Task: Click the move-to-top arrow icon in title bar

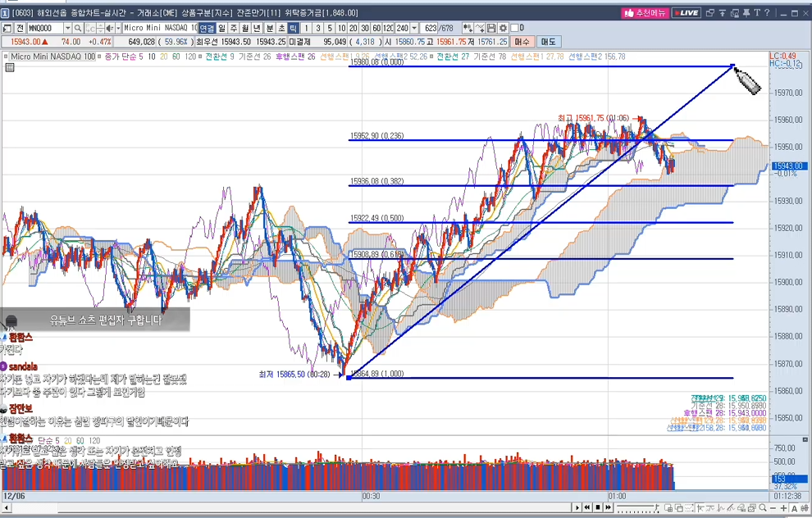Action: coord(722,13)
